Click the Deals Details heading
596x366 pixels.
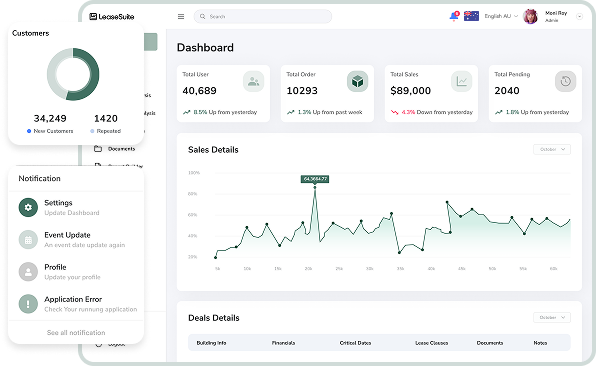click(214, 318)
